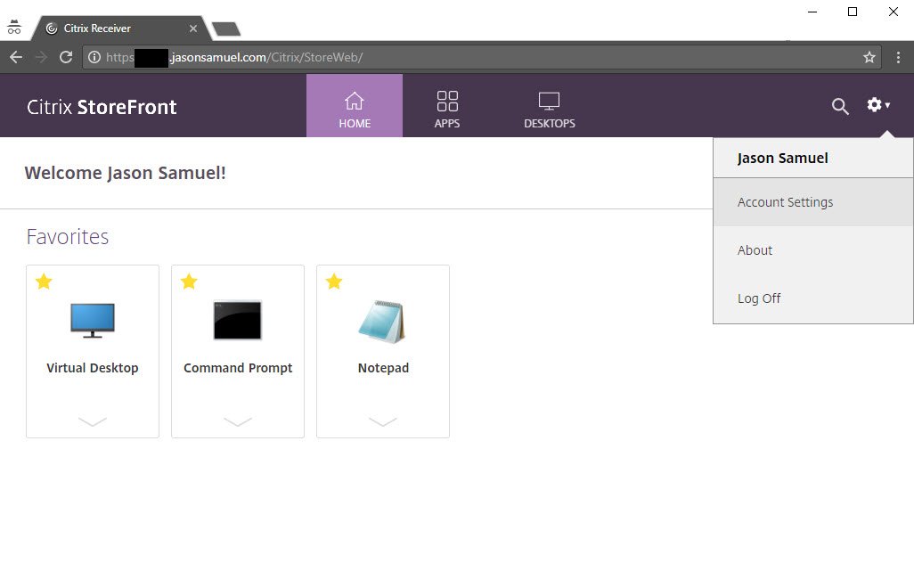Choose Account Settings in the menu

pos(813,202)
